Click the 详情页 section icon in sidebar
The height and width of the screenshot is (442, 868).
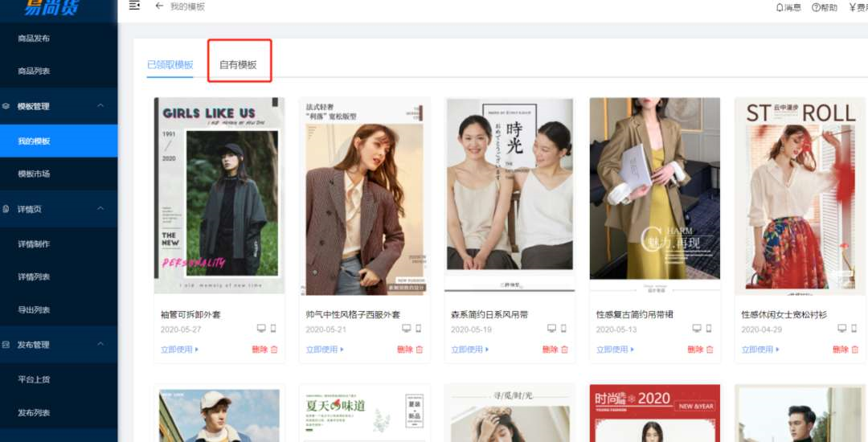point(6,209)
